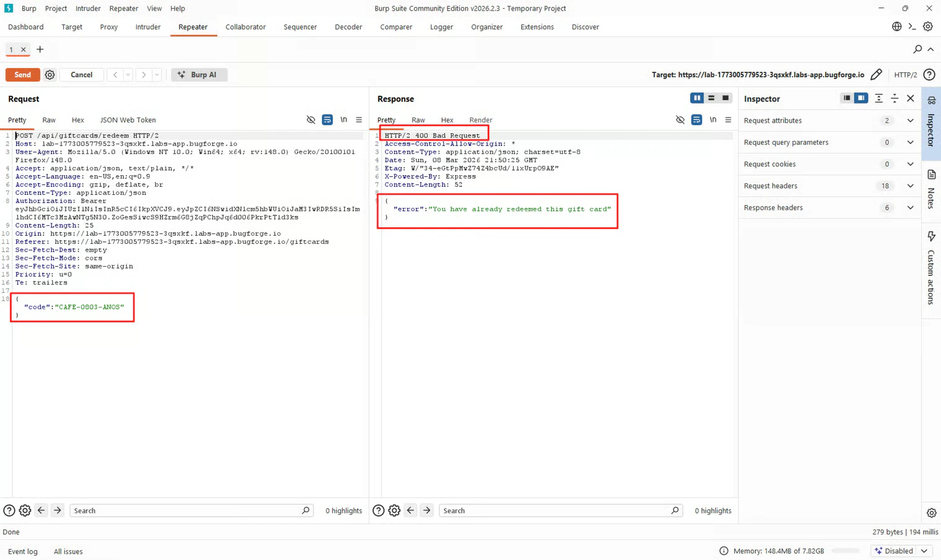This screenshot has height=560, width=941.
Task: Send the request
Action: click(23, 75)
